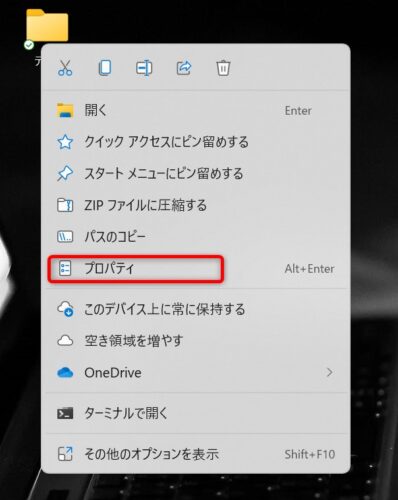Image resolution: width=398 pixels, height=500 pixels.
Task: Click the star icon for quick access pin
Action: [65, 142]
